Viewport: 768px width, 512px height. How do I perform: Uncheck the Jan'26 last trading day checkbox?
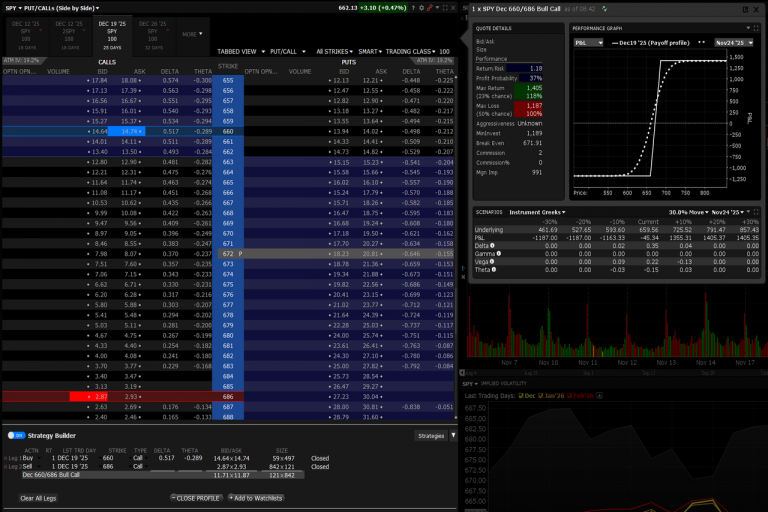540,395
